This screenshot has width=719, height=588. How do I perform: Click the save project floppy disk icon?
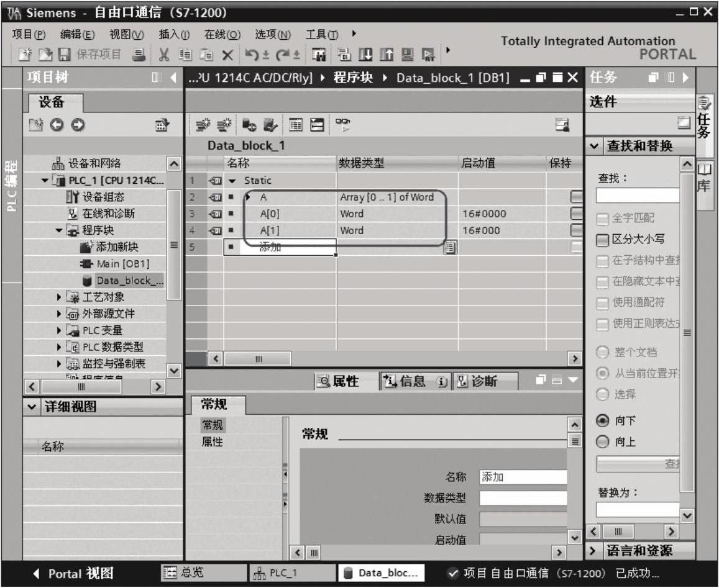click(64, 55)
